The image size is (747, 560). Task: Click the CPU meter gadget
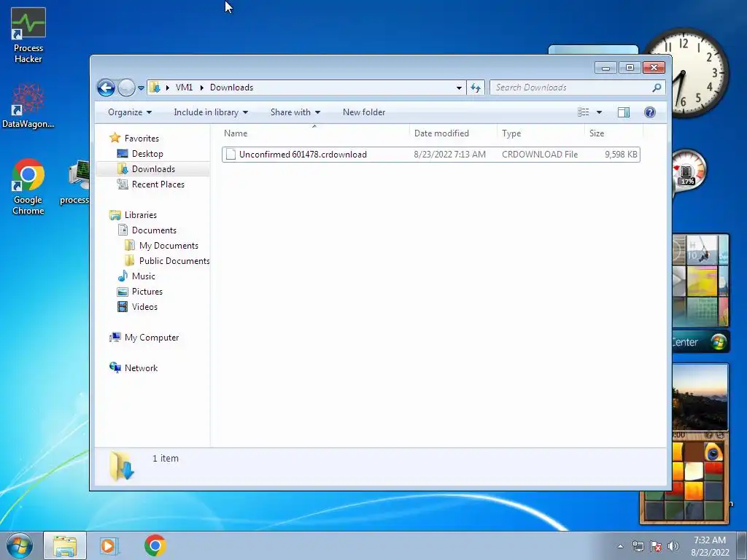(x=687, y=171)
